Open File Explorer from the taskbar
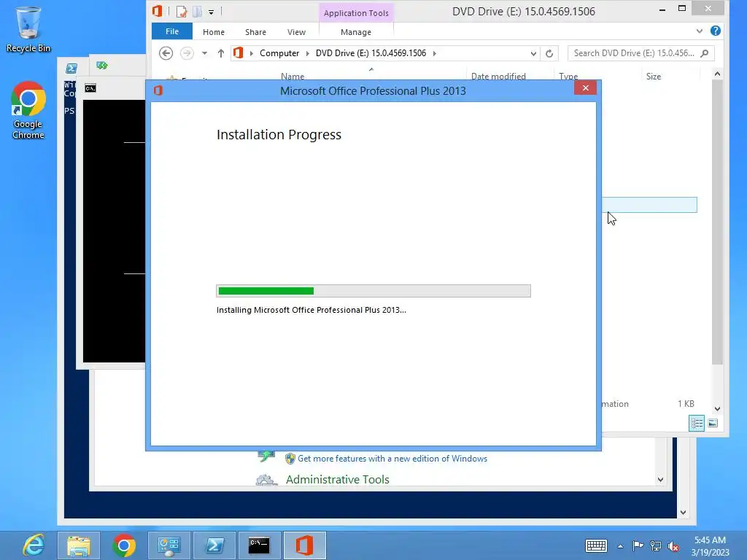Screen dimensions: 747x560 tap(79, 545)
